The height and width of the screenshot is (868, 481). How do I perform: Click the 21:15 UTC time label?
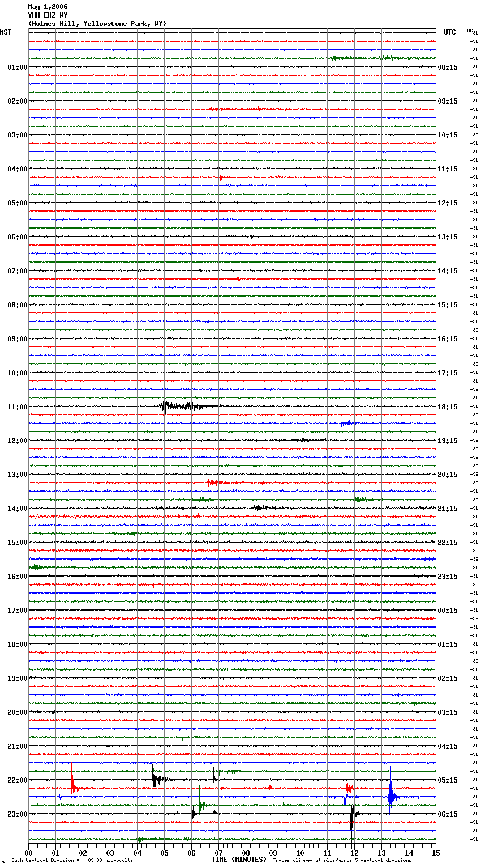click(448, 508)
